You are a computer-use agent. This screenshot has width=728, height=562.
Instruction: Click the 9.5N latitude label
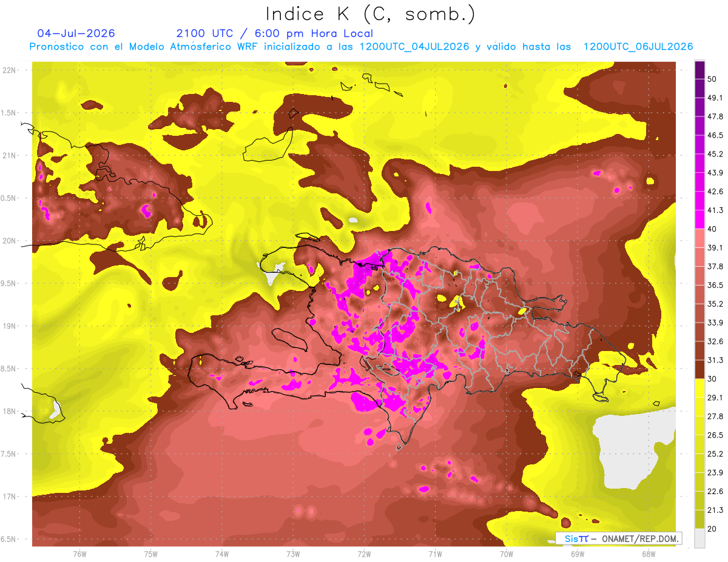coord(8,283)
